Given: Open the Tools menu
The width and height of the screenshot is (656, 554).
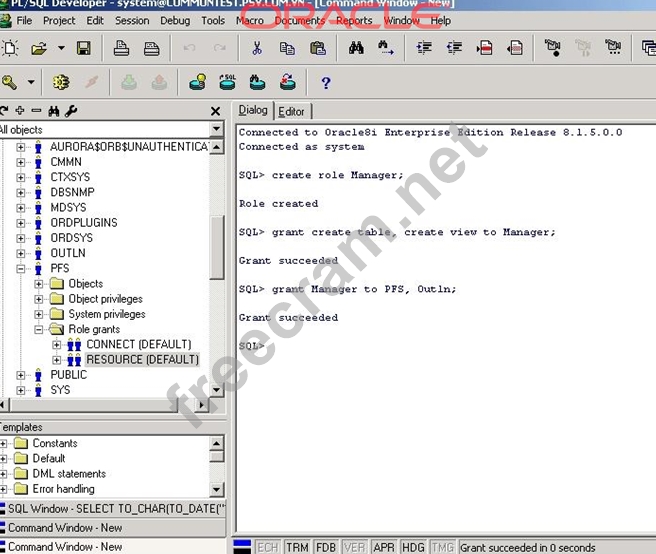Looking at the screenshot, I should (x=213, y=21).
